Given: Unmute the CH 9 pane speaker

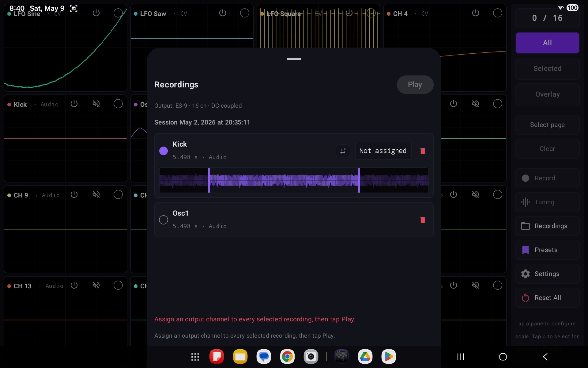Looking at the screenshot, I should coord(96,194).
